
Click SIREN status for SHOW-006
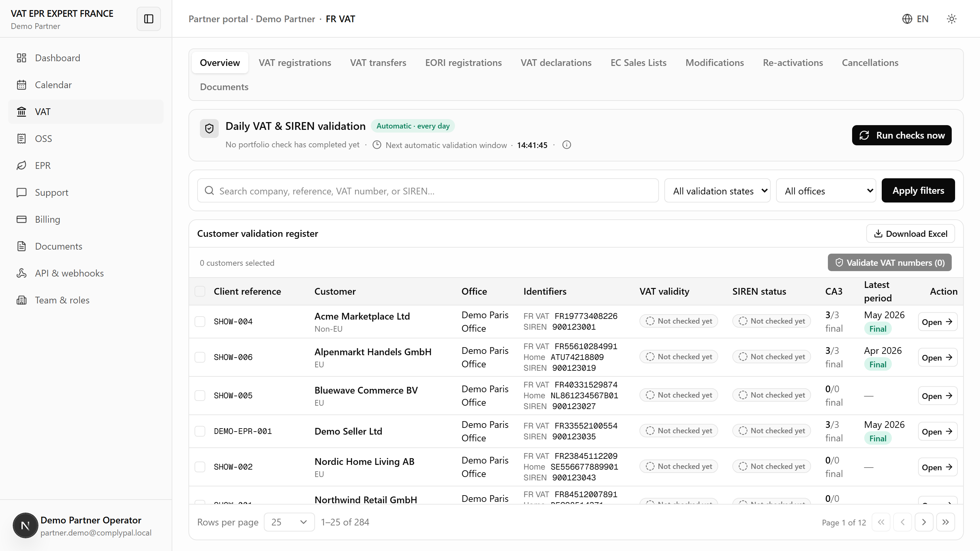click(771, 357)
